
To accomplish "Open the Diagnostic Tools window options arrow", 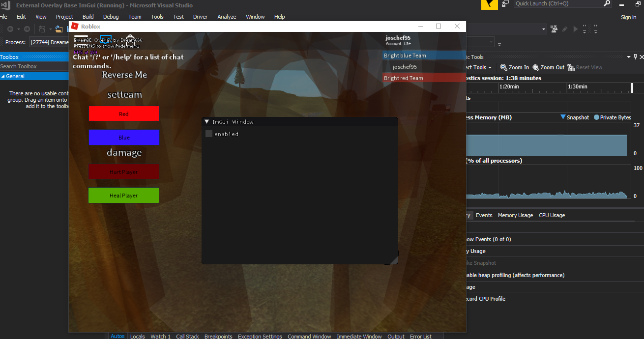I will (x=629, y=57).
